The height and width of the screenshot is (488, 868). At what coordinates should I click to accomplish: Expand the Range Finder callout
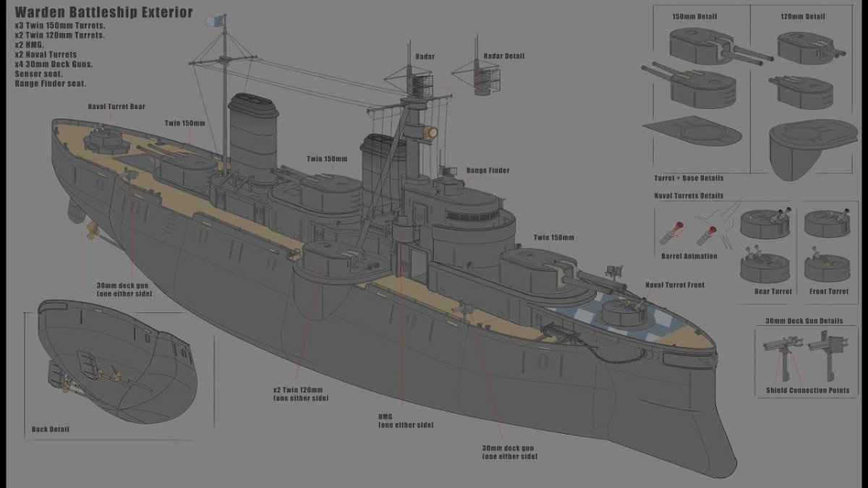(488, 170)
